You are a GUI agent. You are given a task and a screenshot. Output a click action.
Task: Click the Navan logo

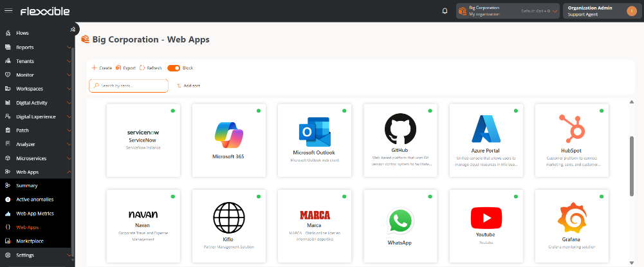[143, 215]
